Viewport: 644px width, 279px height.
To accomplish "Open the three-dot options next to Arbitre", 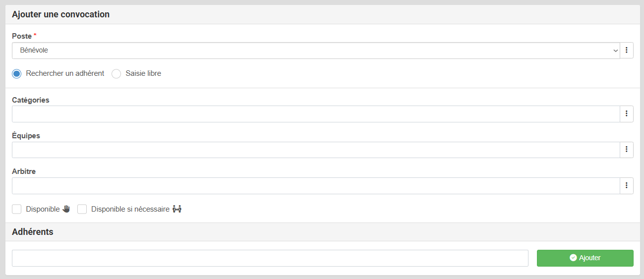I will (627, 186).
